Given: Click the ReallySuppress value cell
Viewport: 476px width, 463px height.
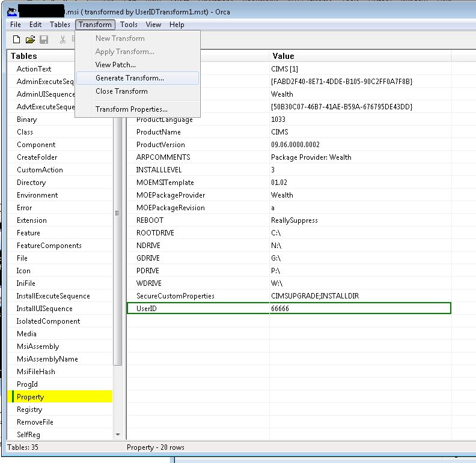Looking at the screenshot, I should pyautogui.click(x=360, y=220).
